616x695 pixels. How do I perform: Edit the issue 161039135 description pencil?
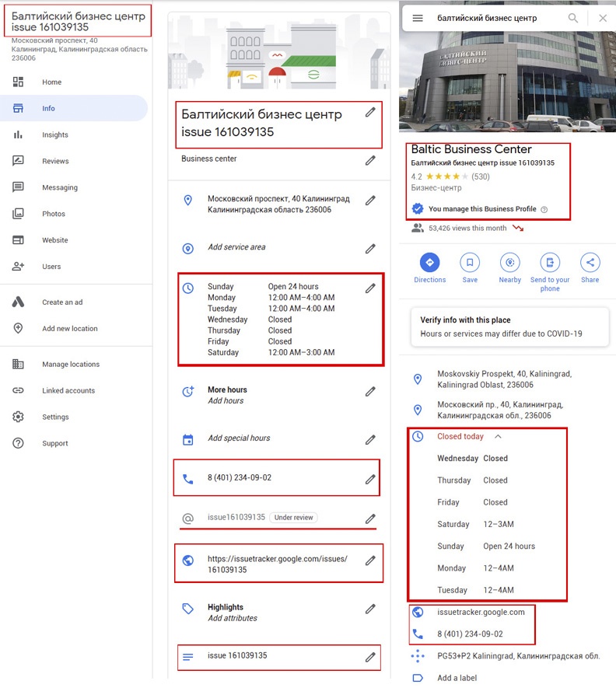(x=370, y=657)
